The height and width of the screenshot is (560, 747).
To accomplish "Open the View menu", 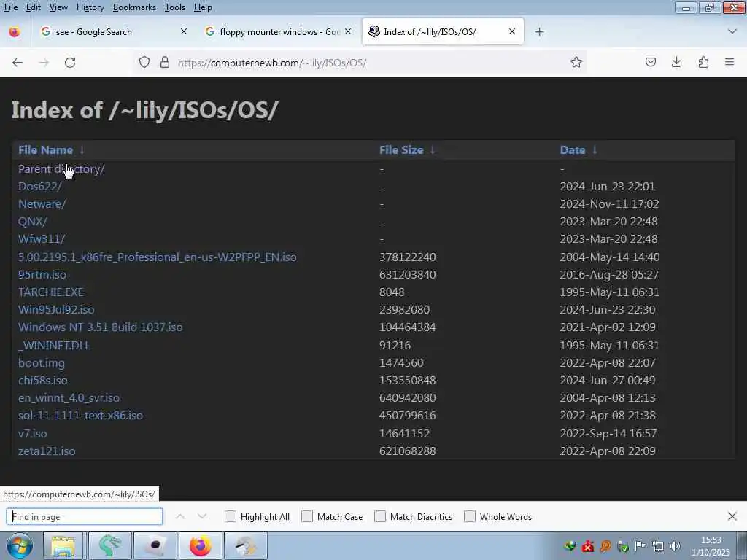I will 58,7.
